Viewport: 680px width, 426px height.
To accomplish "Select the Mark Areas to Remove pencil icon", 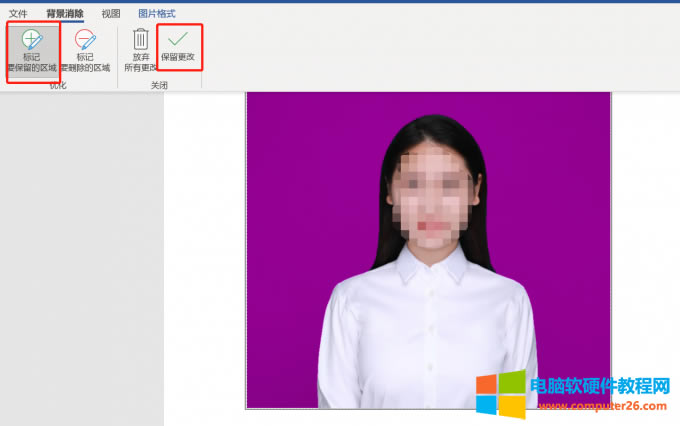I will (x=85, y=40).
